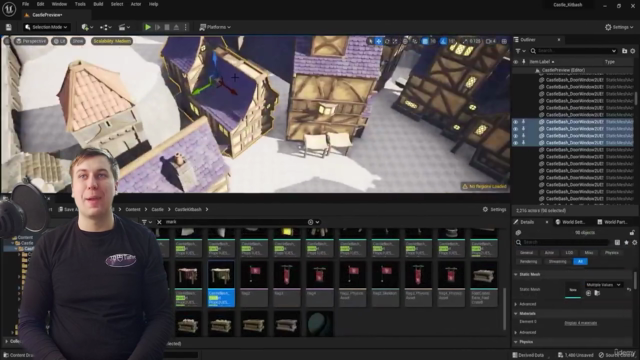The height and width of the screenshot is (360, 640).
Task: Switch to the World Partition tab
Action: [612, 222]
